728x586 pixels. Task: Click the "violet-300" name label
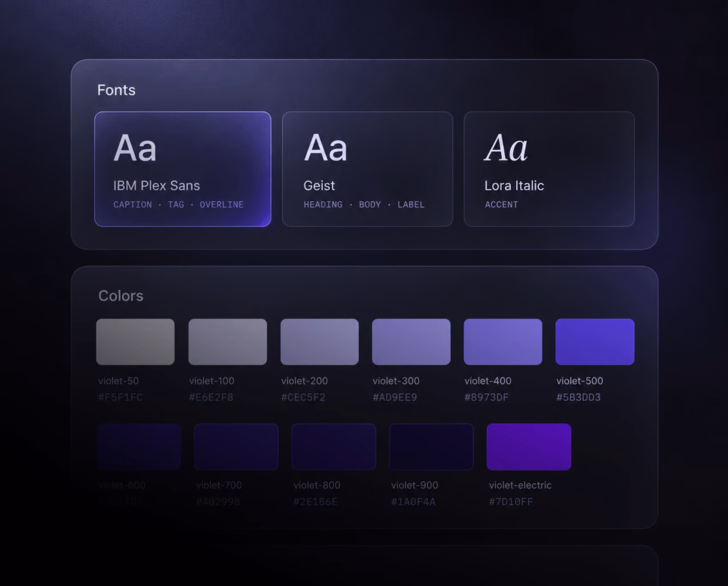click(396, 381)
